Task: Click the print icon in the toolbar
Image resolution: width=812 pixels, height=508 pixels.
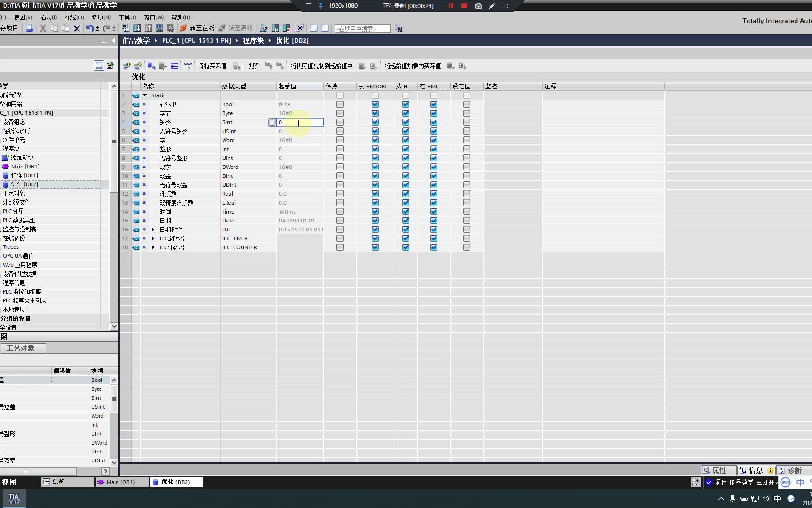Action: [29, 28]
